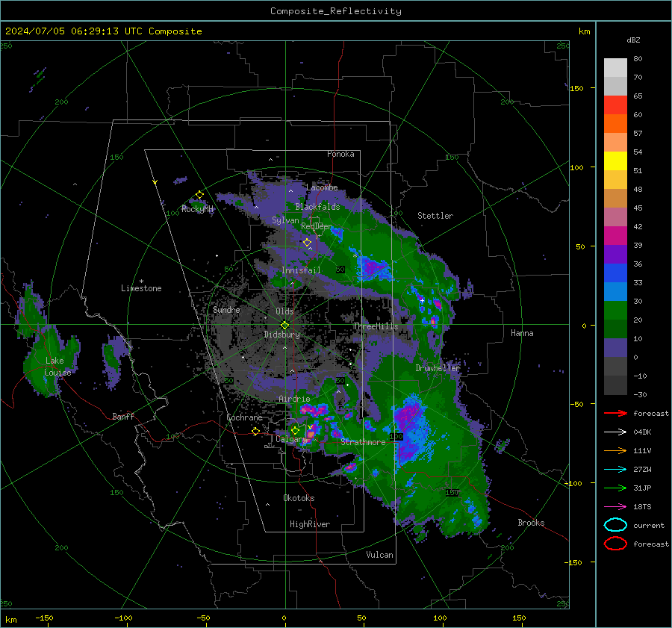Screen dimensions: 672x628
Task: Click the Olds city label
Action: click(x=284, y=311)
